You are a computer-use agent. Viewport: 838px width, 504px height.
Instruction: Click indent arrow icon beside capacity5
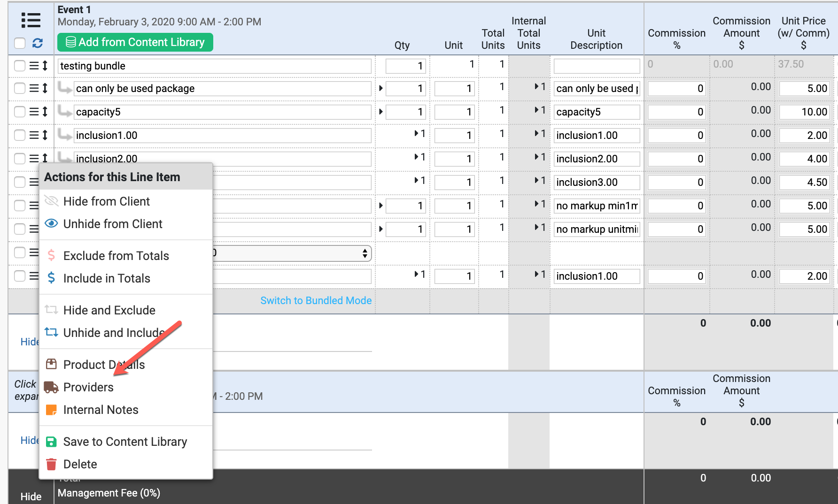(65, 111)
